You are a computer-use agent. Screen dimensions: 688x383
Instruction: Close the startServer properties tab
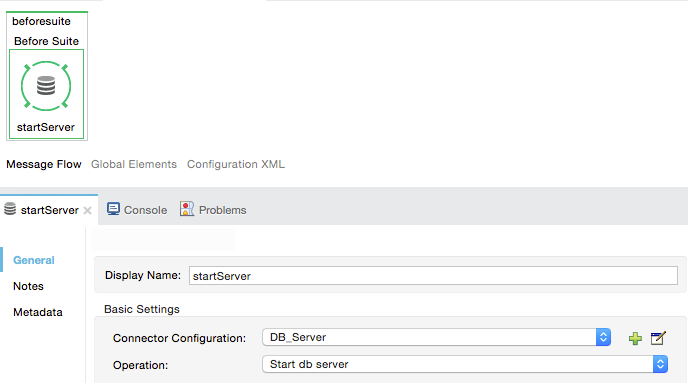87,211
